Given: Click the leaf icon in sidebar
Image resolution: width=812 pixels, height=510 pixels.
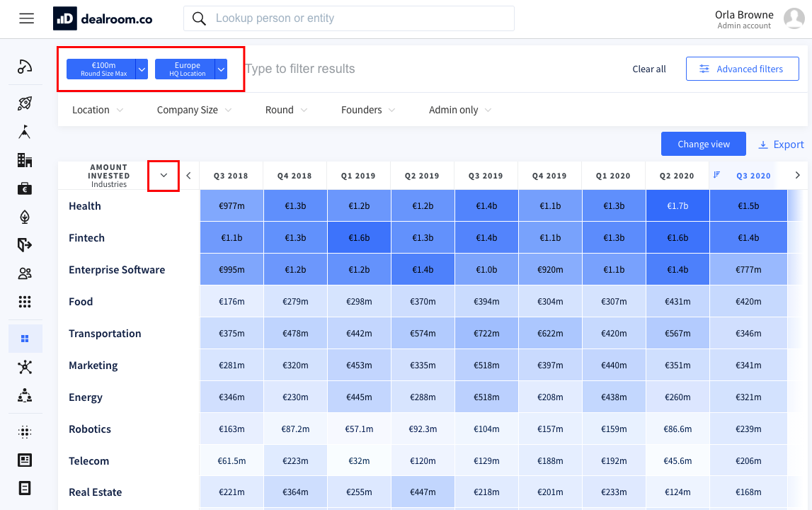Looking at the screenshot, I should click(x=25, y=217).
